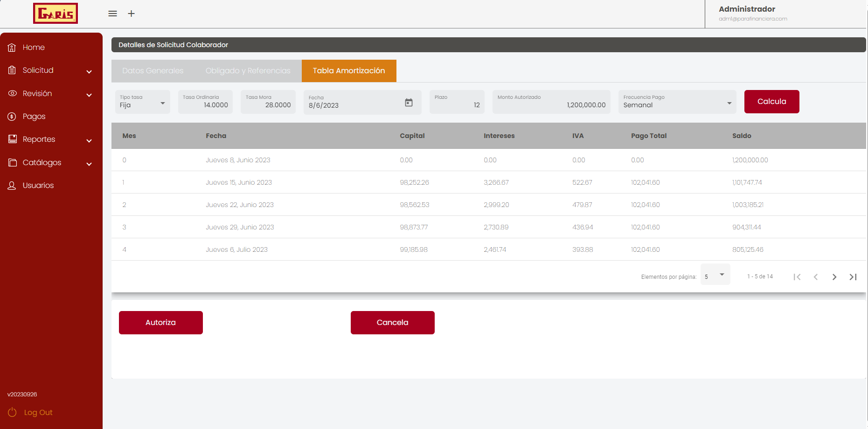Viewport: 868px width, 429px height.
Task: Switch to Obligado y Referencias tab
Action: [248, 71]
